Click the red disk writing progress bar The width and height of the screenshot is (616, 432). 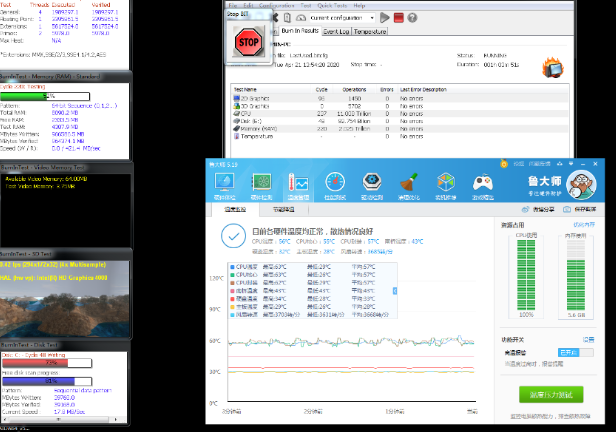[x=47, y=363]
